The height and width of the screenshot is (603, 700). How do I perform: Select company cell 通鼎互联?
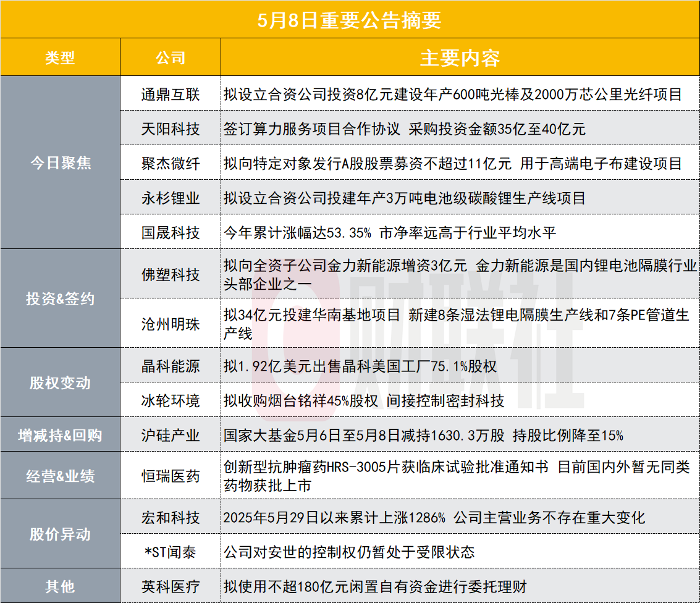(x=171, y=94)
